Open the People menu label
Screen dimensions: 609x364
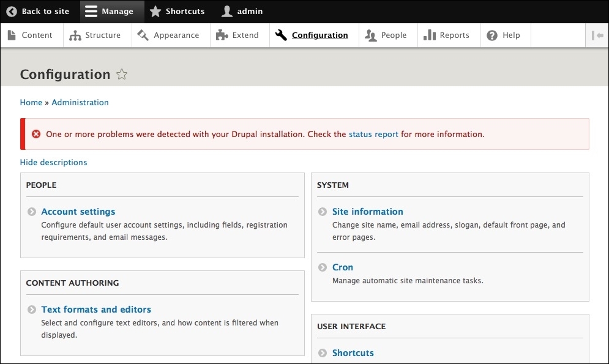[x=394, y=35]
